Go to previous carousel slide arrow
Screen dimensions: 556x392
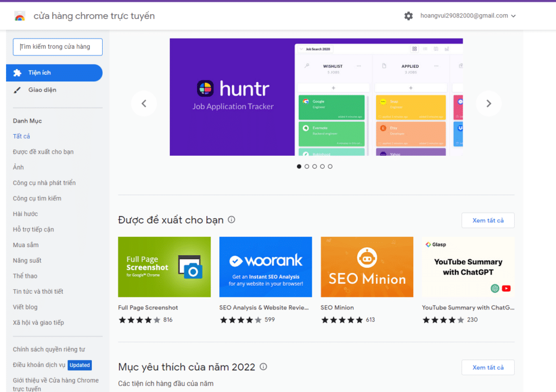[x=144, y=104]
